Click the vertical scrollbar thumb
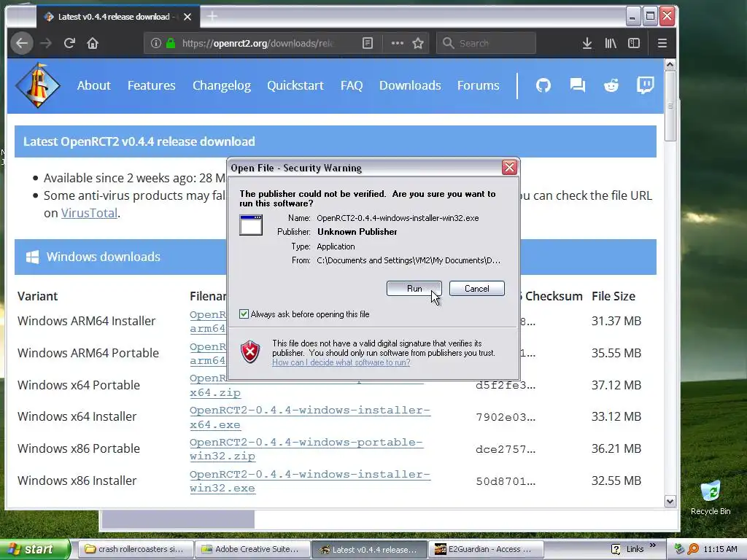The height and width of the screenshot is (560, 747). [x=670, y=106]
